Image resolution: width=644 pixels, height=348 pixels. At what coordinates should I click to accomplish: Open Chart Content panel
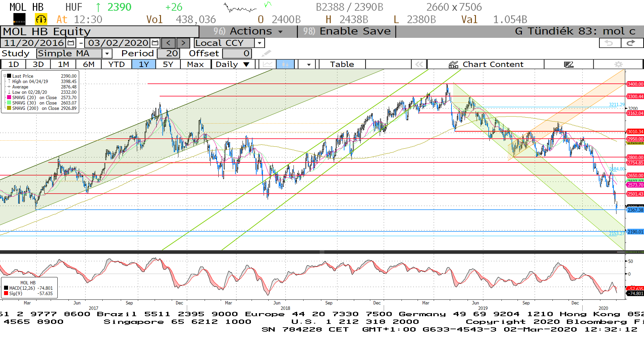coord(486,64)
